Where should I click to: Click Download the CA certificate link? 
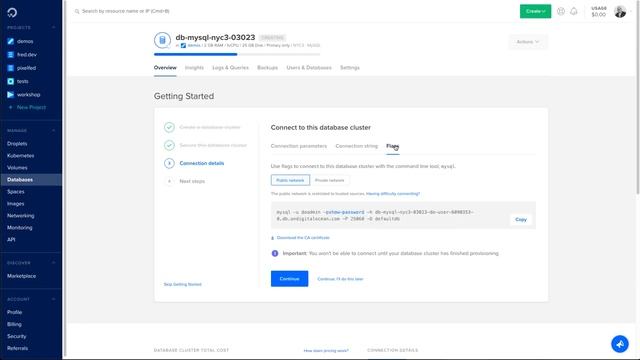(x=303, y=238)
